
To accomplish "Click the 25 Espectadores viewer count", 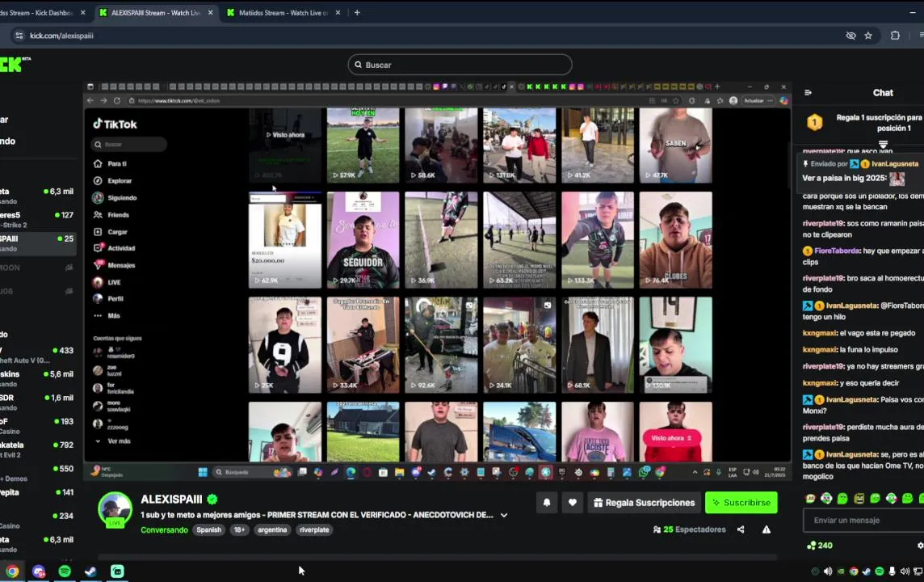I will point(690,529).
